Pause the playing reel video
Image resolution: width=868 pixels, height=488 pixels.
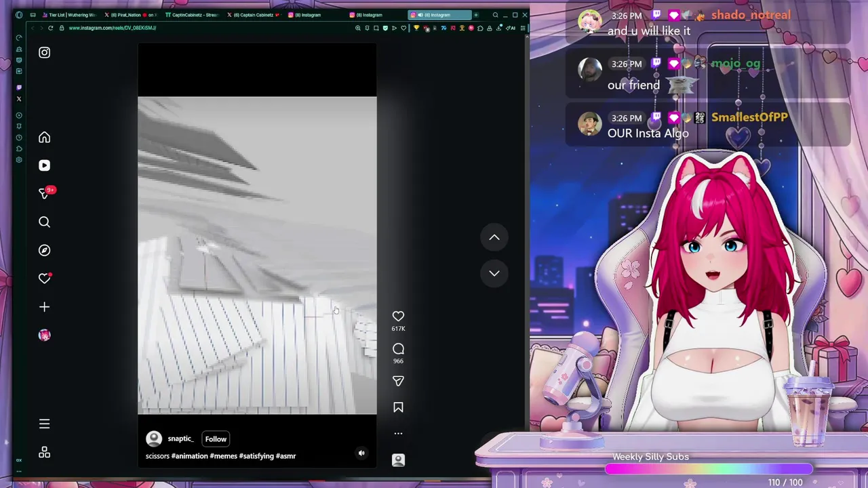(257, 255)
